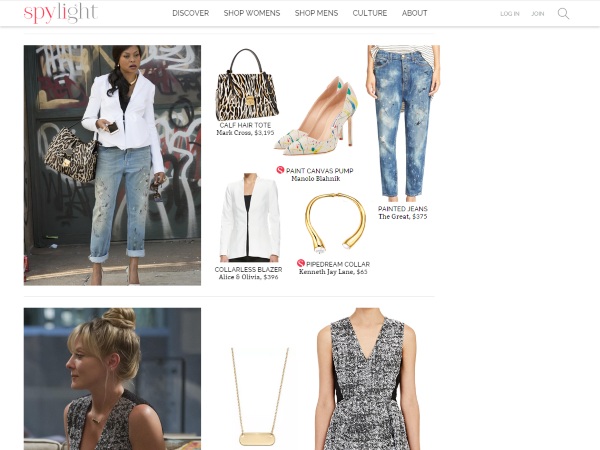Open the search magnifier icon

[x=563, y=13]
